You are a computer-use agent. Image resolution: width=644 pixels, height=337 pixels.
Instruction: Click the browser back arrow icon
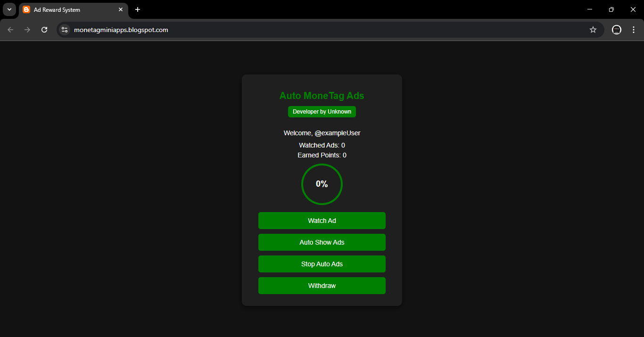point(10,29)
